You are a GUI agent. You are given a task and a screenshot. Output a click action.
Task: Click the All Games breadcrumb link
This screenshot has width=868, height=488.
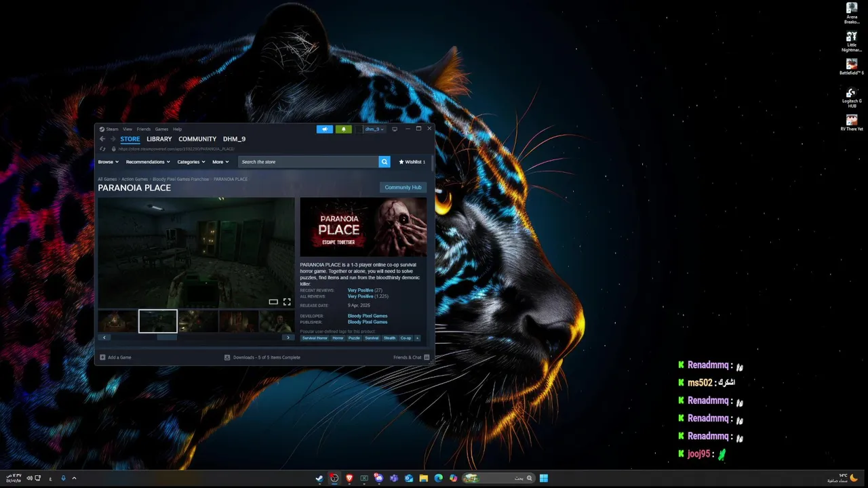tap(107, 179)
